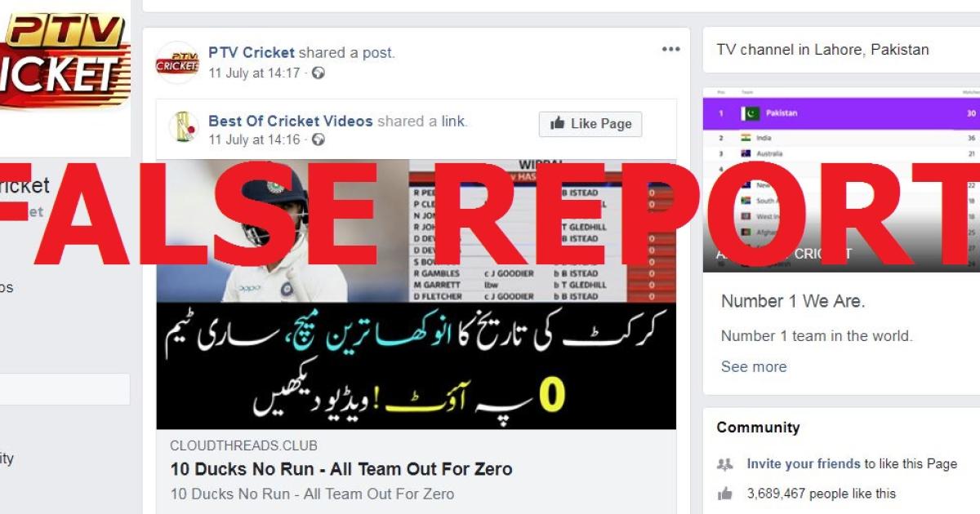Click the CLOUDTHREADS.CLUB source label
The width and height of the screenshot is (980, 514).
(243, 445)
